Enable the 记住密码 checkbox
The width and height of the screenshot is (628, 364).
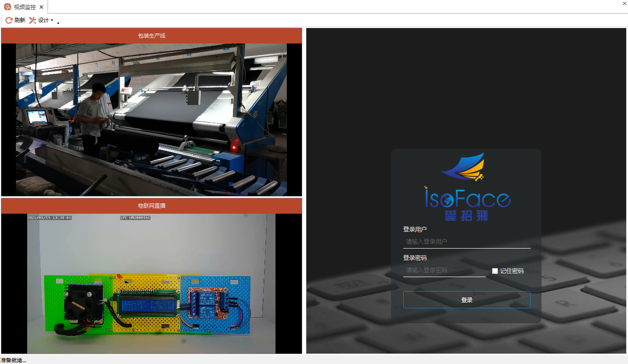495,271
